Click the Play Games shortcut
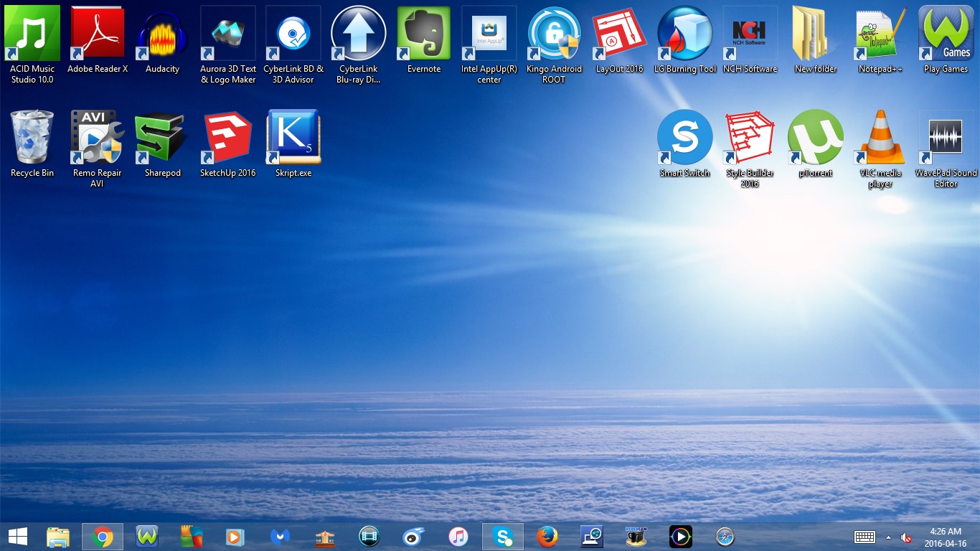Viewport: 980px width, 551px height. pos(946,39)
